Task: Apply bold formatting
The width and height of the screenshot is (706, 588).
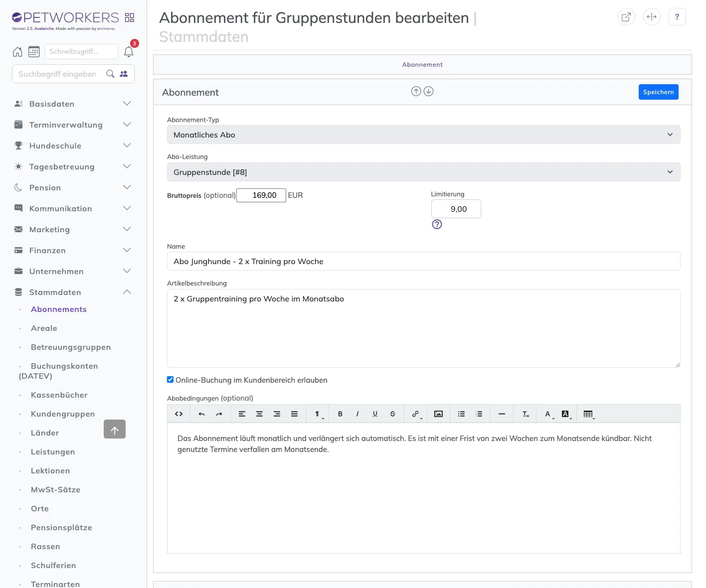Action: click(x=340, y=414)
